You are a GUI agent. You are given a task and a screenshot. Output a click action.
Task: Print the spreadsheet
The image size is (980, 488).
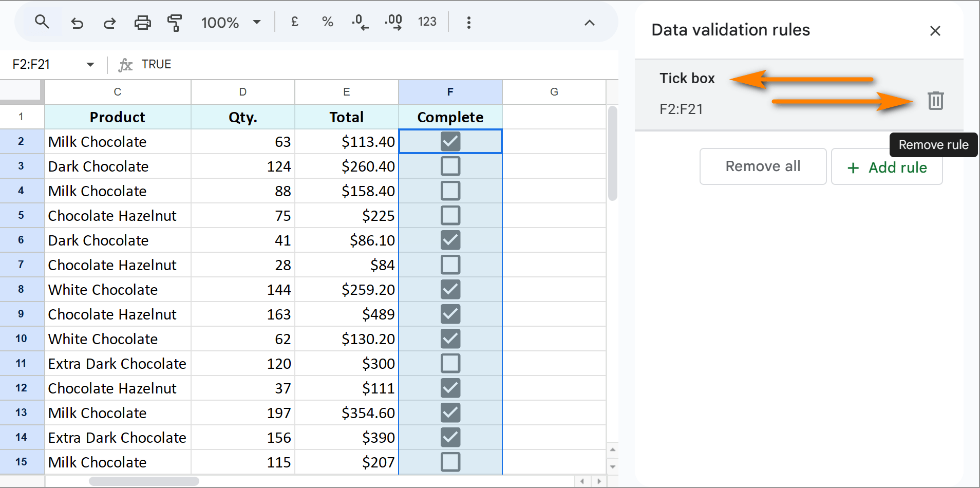(142, 23)
